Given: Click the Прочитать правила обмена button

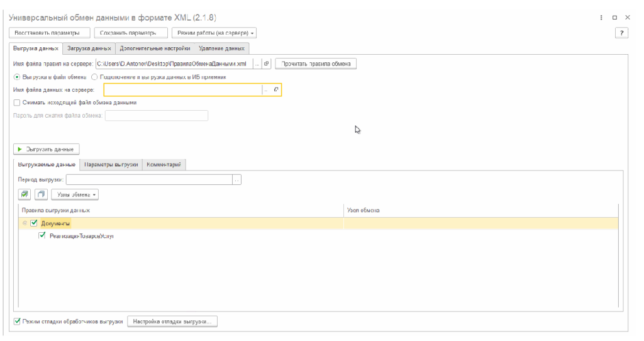Looking at the screenshot, I should click(x=316, y=64).
